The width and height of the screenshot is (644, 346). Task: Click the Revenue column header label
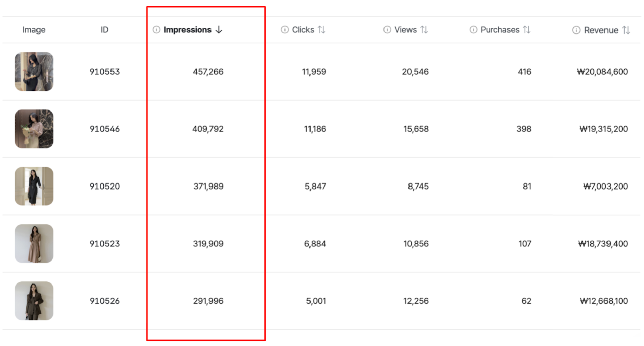pyautogui.click(x=601, y=30)
